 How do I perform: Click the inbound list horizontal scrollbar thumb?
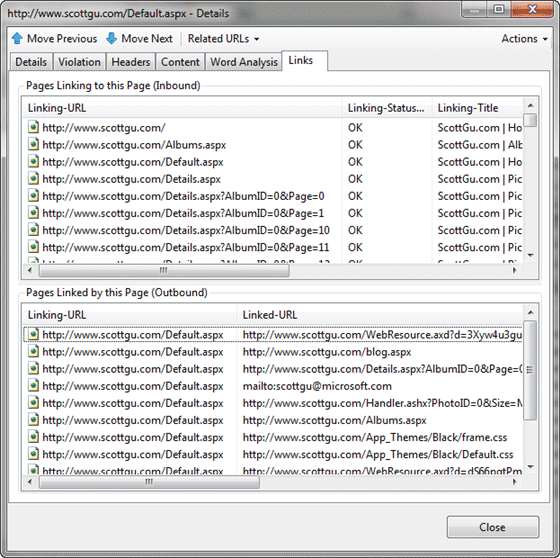tap(164, 270)
